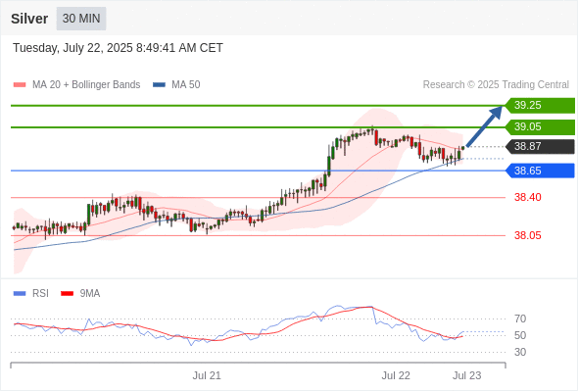Click the red 38.40 support label
The width and height of the screenshot is (578, 392).
[x=527, y=197]
